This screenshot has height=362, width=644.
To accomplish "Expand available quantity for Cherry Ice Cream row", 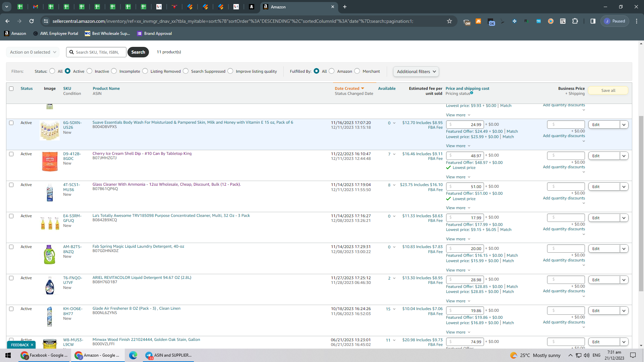I will [x=394, y=154].
